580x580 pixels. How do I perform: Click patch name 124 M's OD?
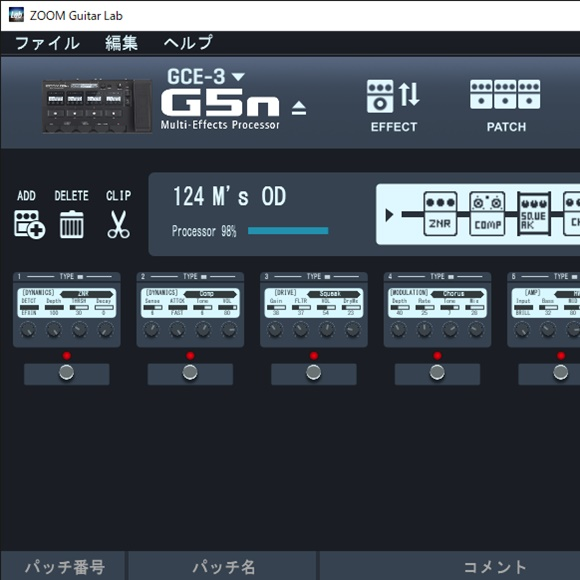(x=229, y=196)
